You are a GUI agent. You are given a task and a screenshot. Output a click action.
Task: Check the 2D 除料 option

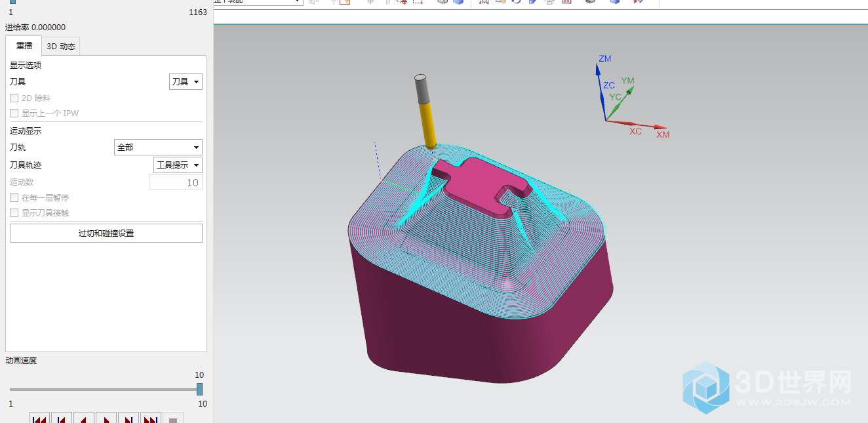click(x=14, y=98)
